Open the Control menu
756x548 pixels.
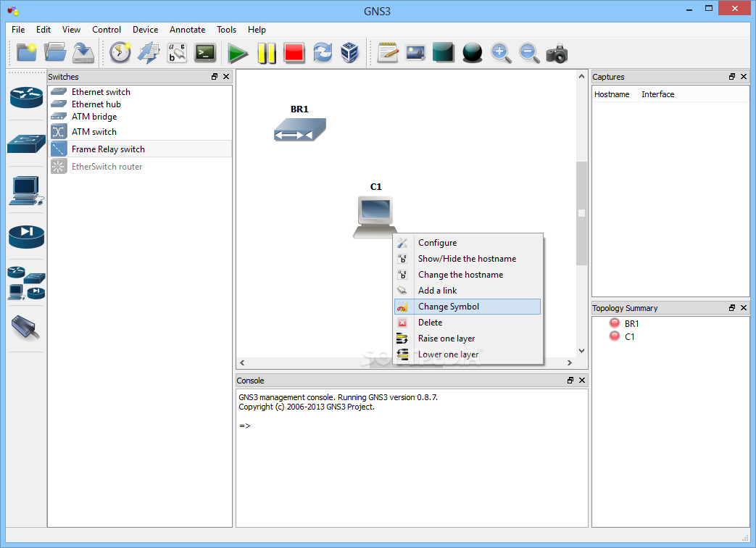point(107,30)
